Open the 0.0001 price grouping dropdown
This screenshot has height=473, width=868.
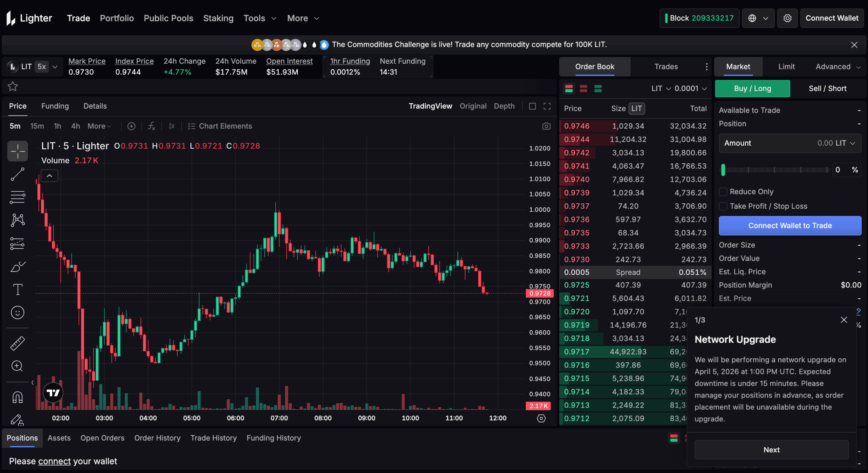[x=691, y=88]
